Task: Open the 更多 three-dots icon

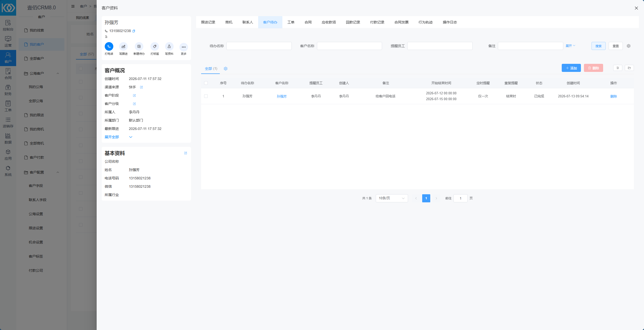Action: 183,47
